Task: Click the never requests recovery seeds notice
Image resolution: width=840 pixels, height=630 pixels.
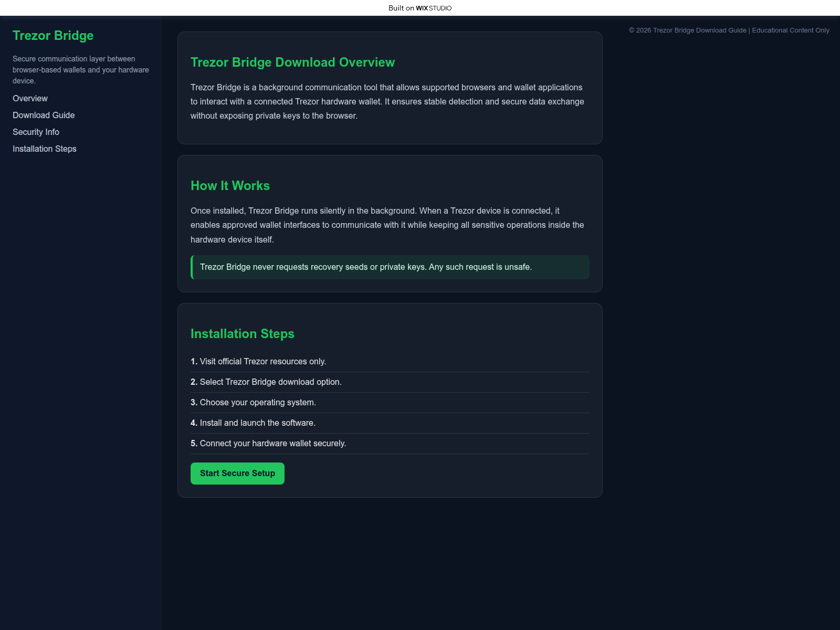Action: 390,267
